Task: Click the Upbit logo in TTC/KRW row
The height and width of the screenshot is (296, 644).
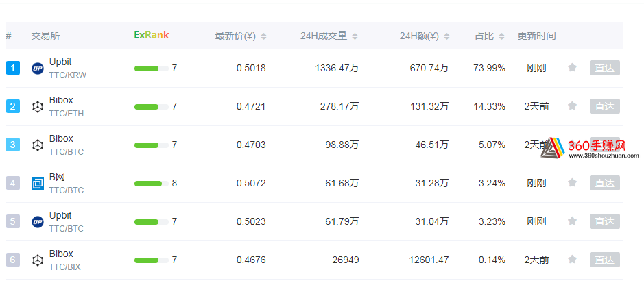Action: (37, 68)
